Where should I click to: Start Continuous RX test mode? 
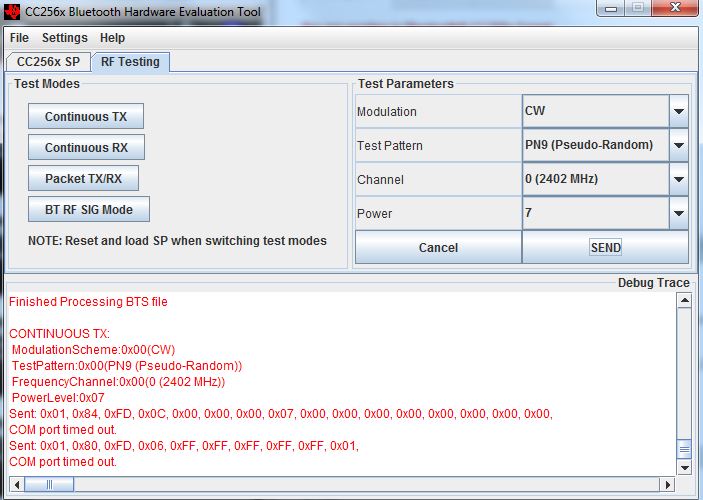coord(87,148)
